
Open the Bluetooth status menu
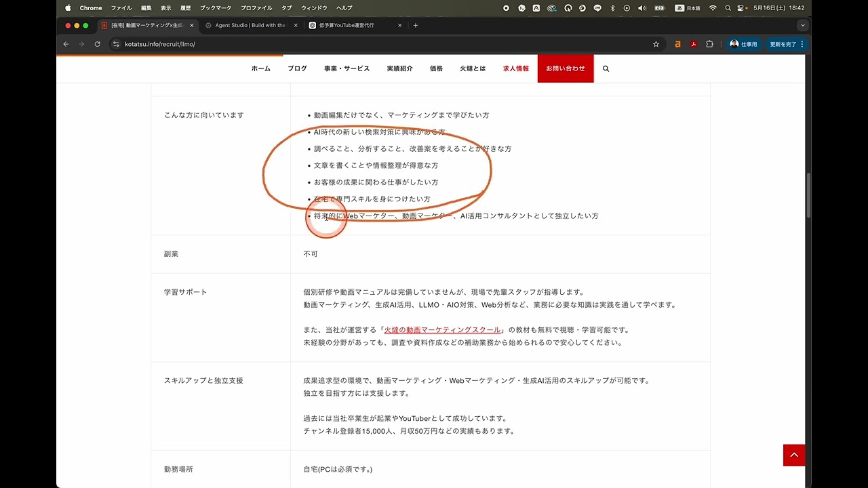click(x=612, y=8)
